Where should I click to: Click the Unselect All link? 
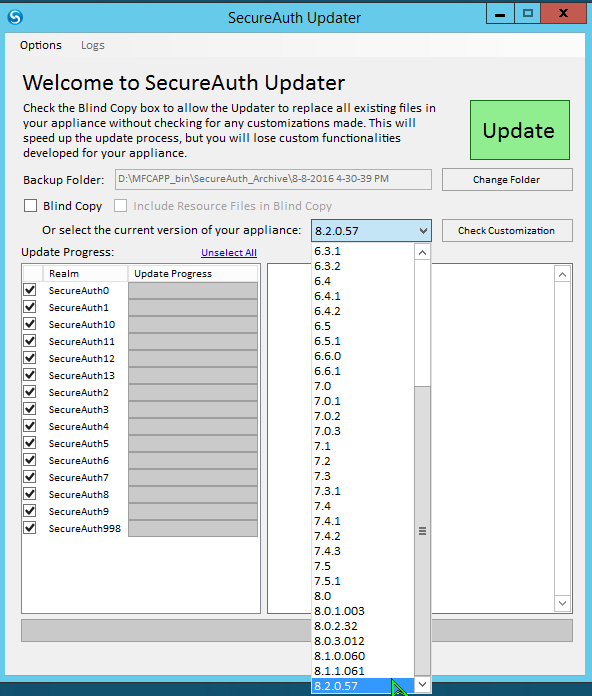point(229,253)
